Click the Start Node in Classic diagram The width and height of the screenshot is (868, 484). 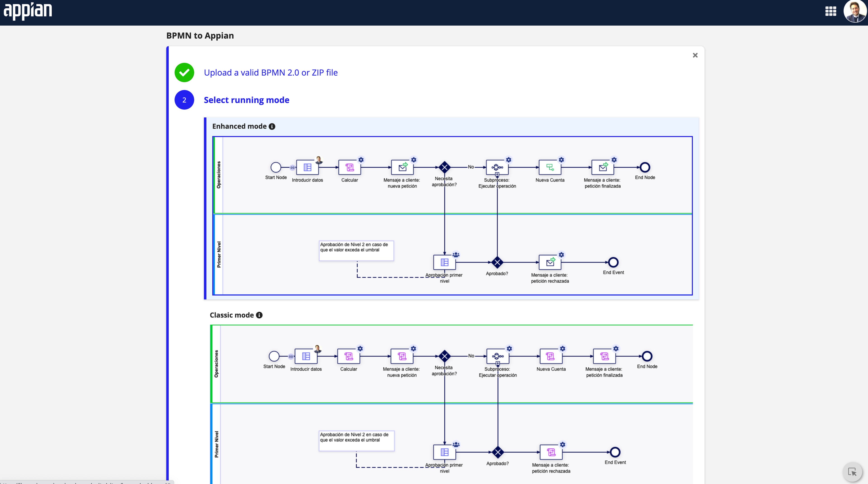274,356
